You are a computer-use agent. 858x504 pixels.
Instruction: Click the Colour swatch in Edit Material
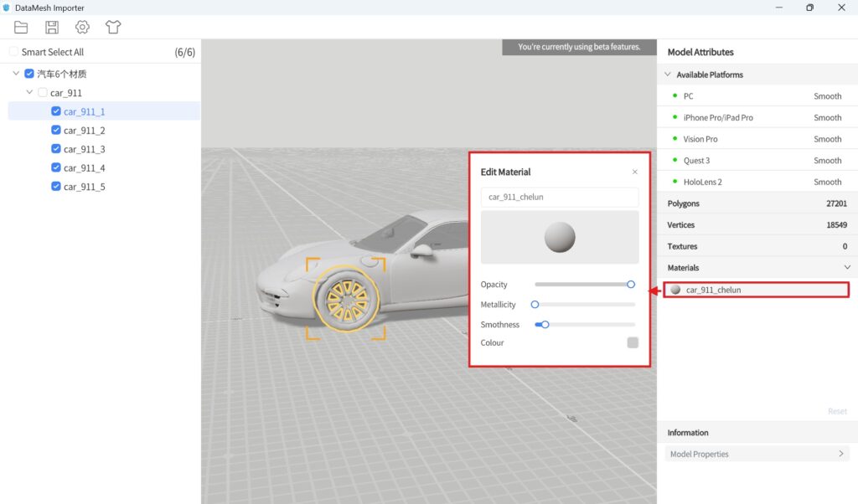click(633, 342)
